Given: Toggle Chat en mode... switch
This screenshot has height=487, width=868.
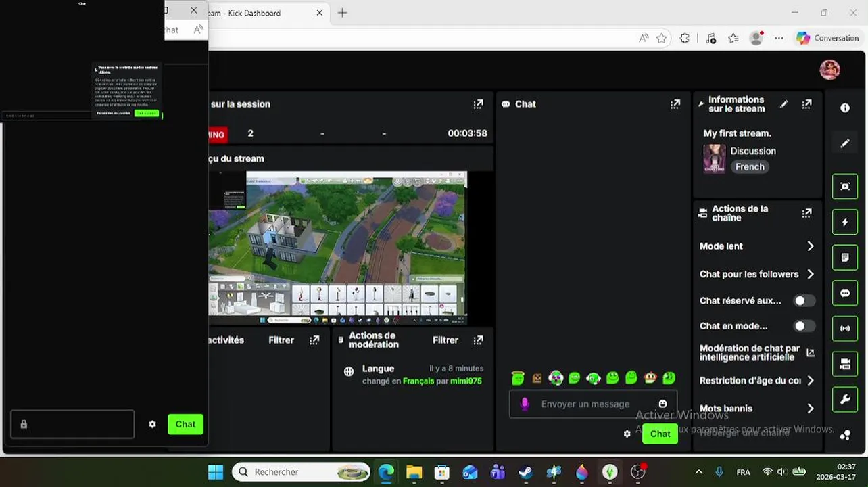Looking at the screenshot, I should 804,326.
